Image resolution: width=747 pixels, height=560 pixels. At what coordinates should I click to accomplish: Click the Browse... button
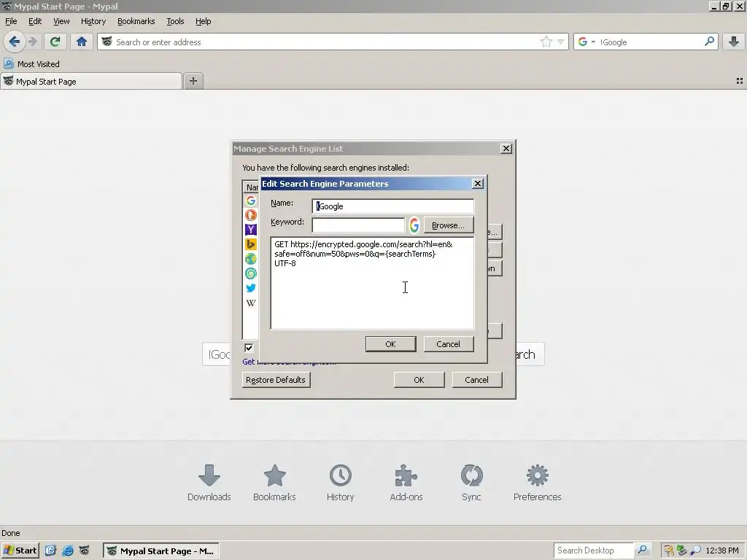pyautogui.click(x=449, y=225)
